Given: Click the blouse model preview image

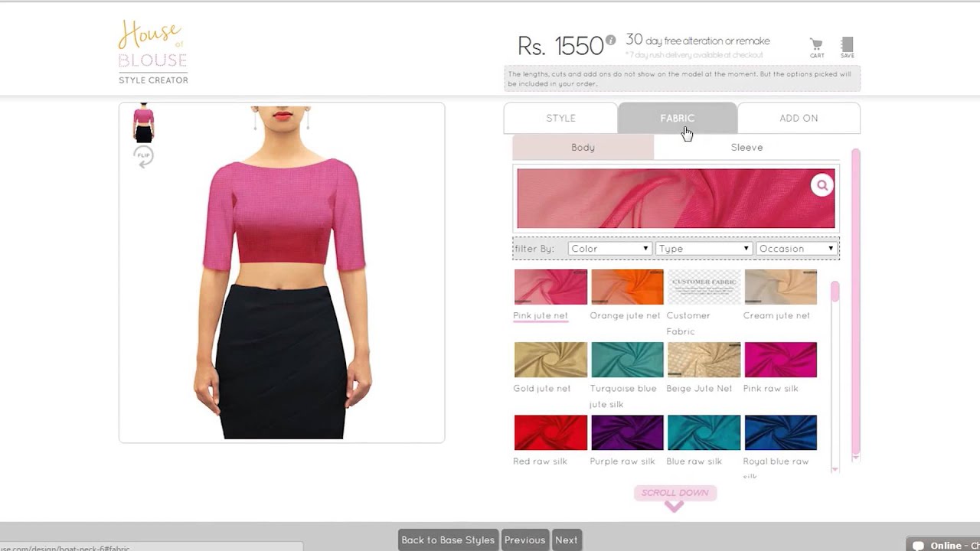Looking at the screenshot, I should (x=282, y=272).
